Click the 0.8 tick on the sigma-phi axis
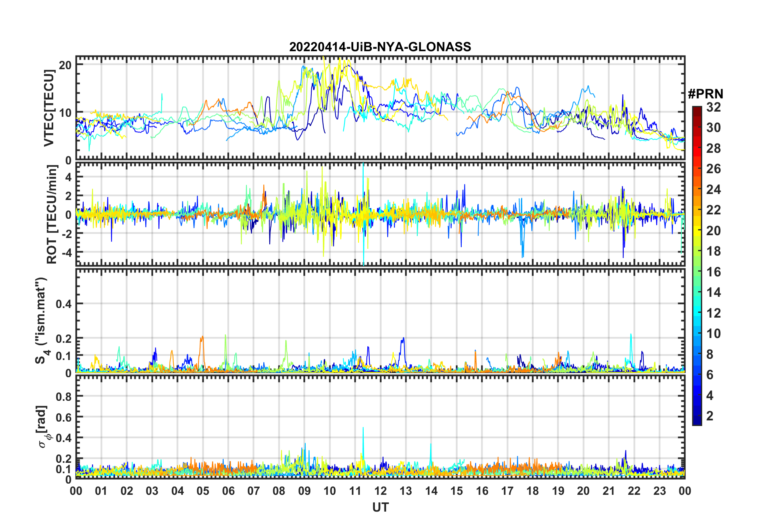 pyautogui.click(x=64, y=396)
